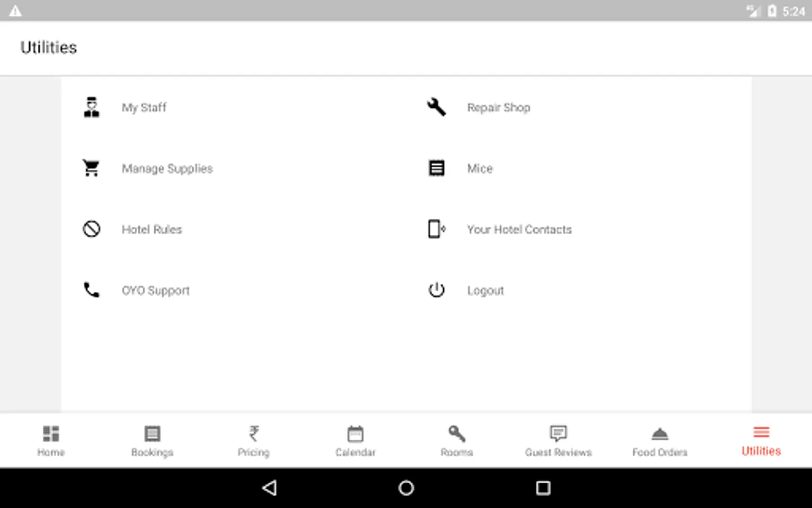
Task: Select the Utilities hamburger icon
Action: coord(761,432)
